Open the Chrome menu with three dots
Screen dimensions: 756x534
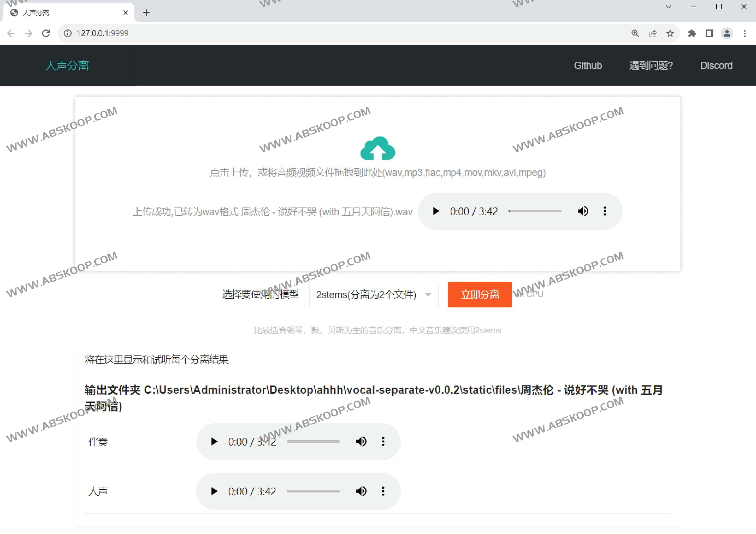745,33
